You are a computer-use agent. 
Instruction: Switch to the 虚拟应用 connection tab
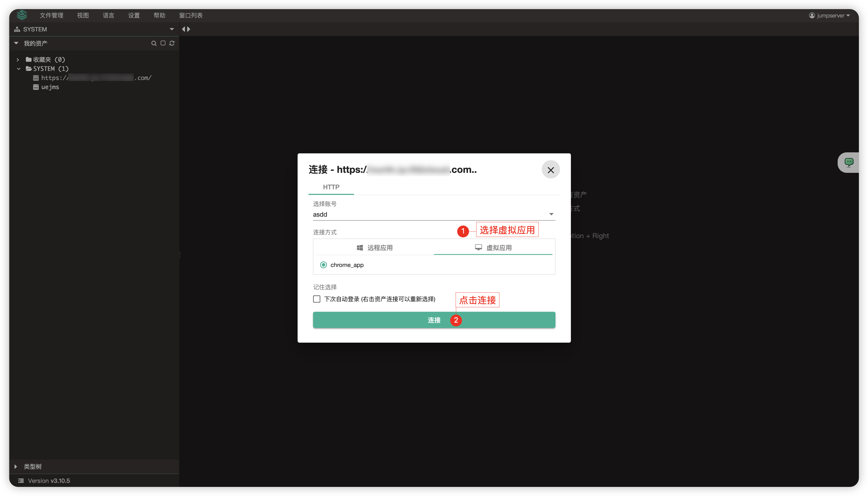click(493, 248)
